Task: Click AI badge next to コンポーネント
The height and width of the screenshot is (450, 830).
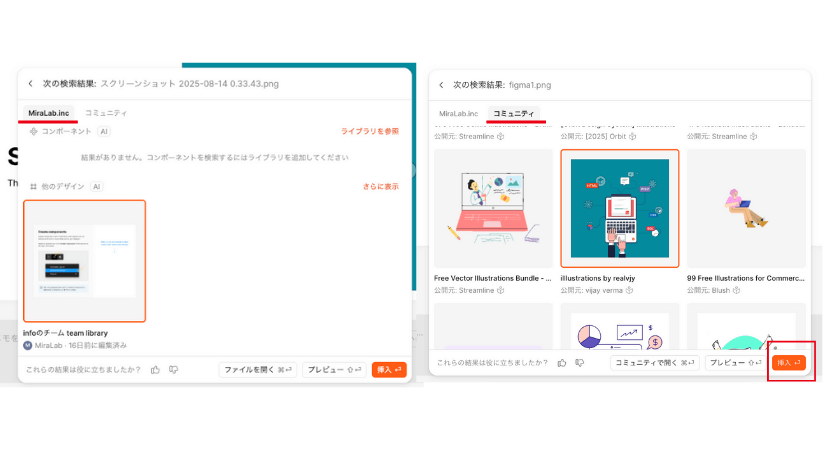Action: [x=104, y=131]
